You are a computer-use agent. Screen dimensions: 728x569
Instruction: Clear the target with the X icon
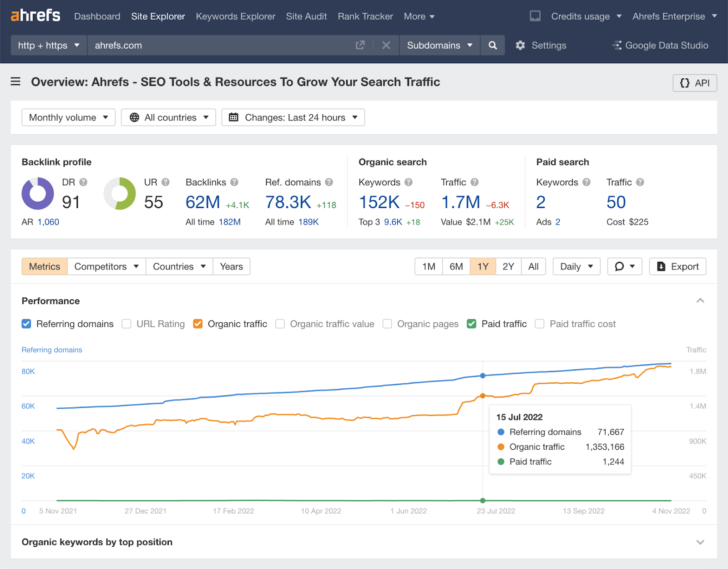point(386,45)
